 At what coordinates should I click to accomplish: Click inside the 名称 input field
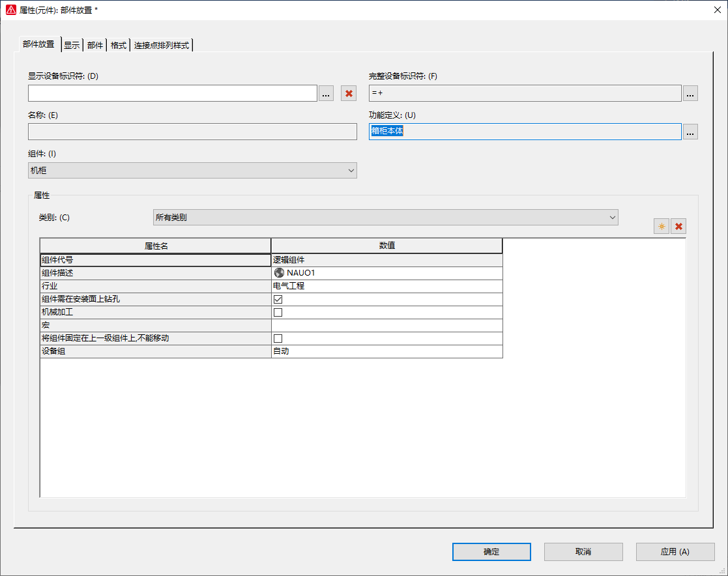point(192,132)
